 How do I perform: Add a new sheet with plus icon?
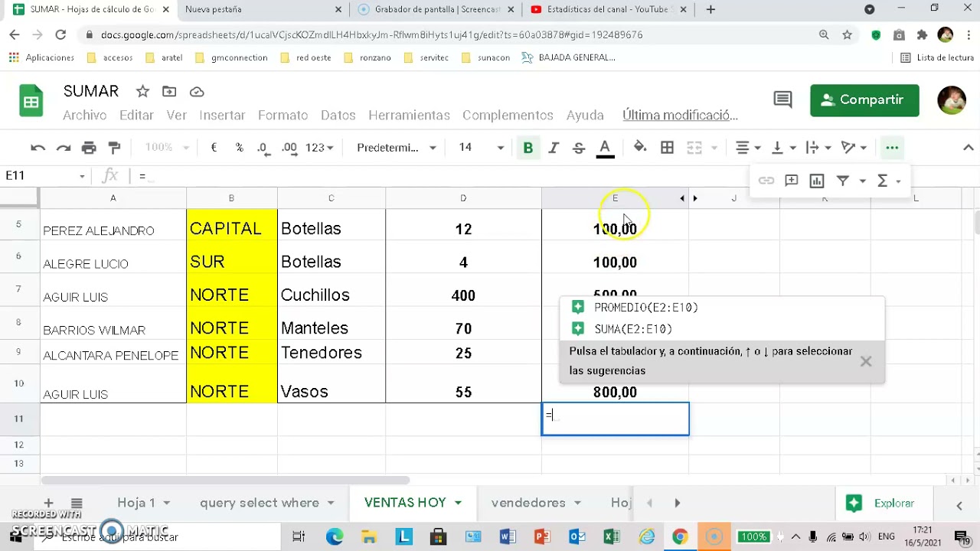pyautogui.click(x=48, y=503)
